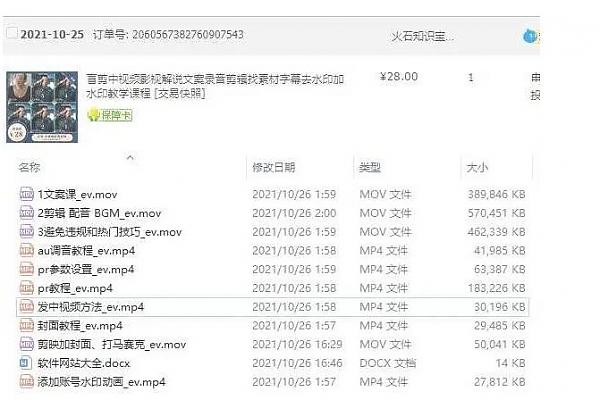The width and height of the screenshot is (600, 400).
Task: Click the 1文案课_ev.mov file icon
Action: pyautogui.click(x=27, y=194)
